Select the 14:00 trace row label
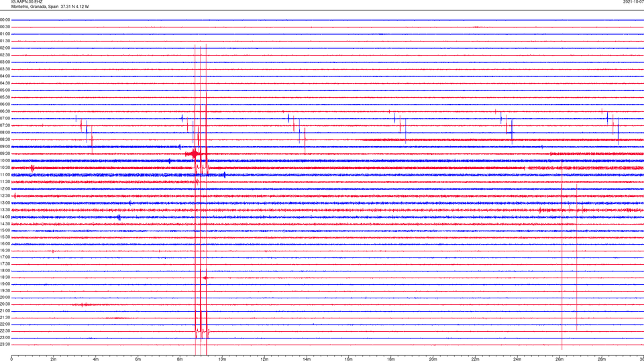This screenshot has height=362, width=644. click(x=5, y=217)
